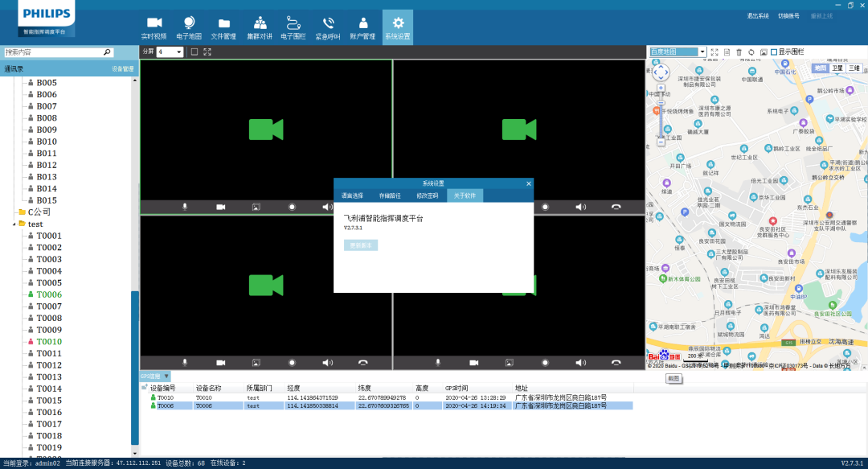868x469 pixels.
Task: Open the 电子围栏 geofence module
Action: click(293, 27)
